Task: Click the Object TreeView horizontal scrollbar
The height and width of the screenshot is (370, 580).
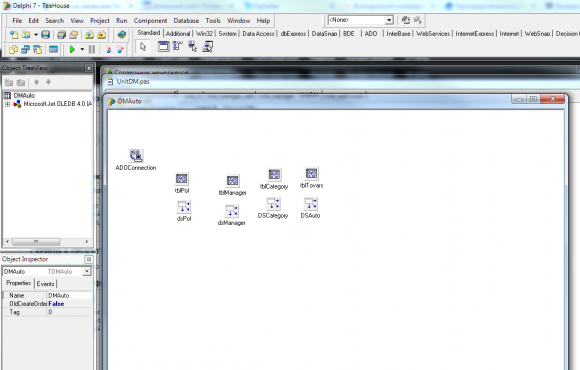Action: pos(47,242)
